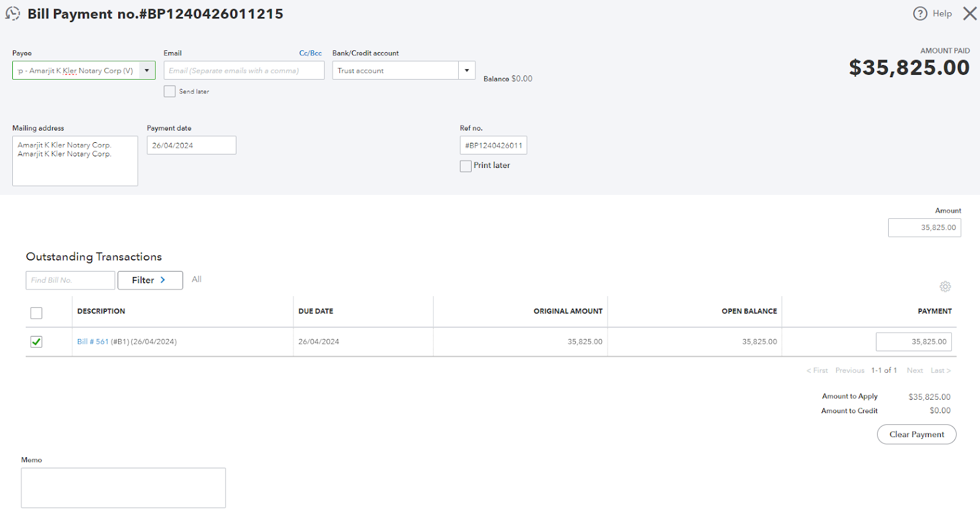Go to First page of transactions
The width and height of the screenshot is (980, 518).
point(817,370)
